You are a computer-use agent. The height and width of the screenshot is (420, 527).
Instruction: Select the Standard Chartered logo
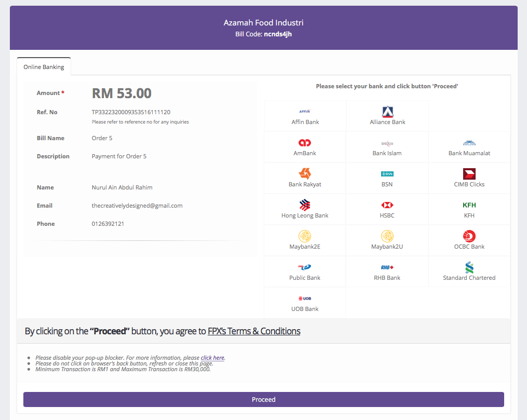(x=469, y=267)
